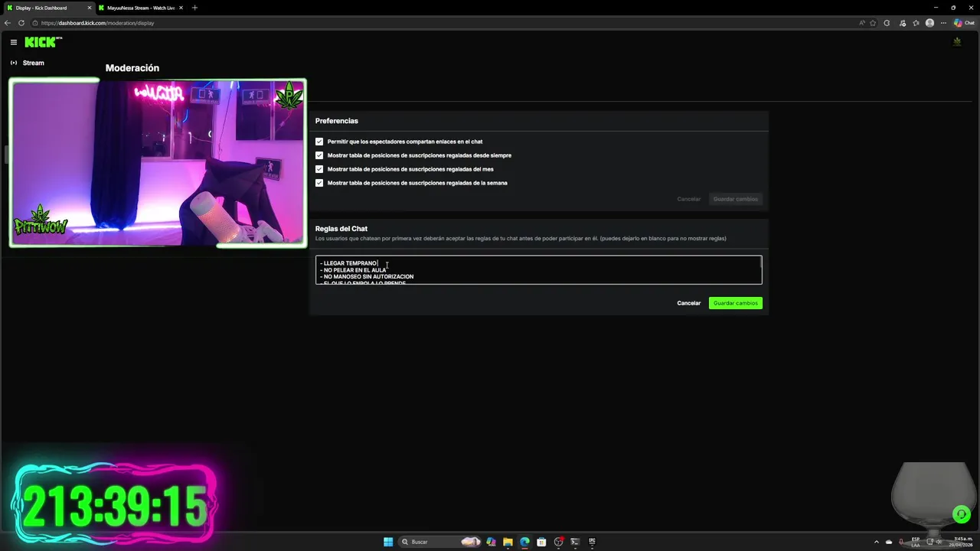Open Copilot from the taskbar
980x551 pixels.
point(491,542)
